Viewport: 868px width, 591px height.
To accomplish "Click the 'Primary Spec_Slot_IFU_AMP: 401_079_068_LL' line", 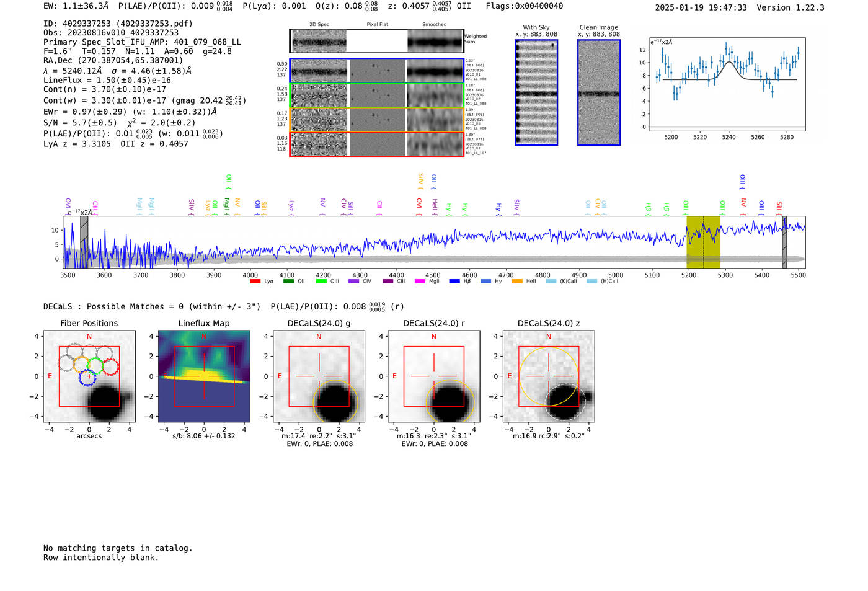I will [x=143, y=42].
